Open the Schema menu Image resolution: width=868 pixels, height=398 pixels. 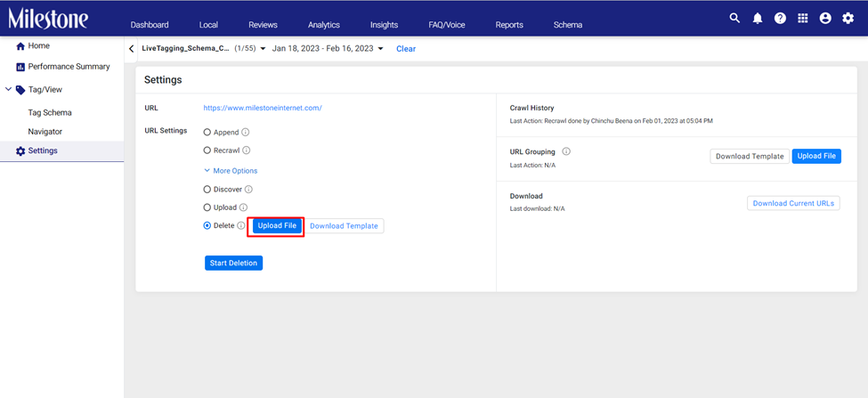pyautogui.click(x=568, y=25)
